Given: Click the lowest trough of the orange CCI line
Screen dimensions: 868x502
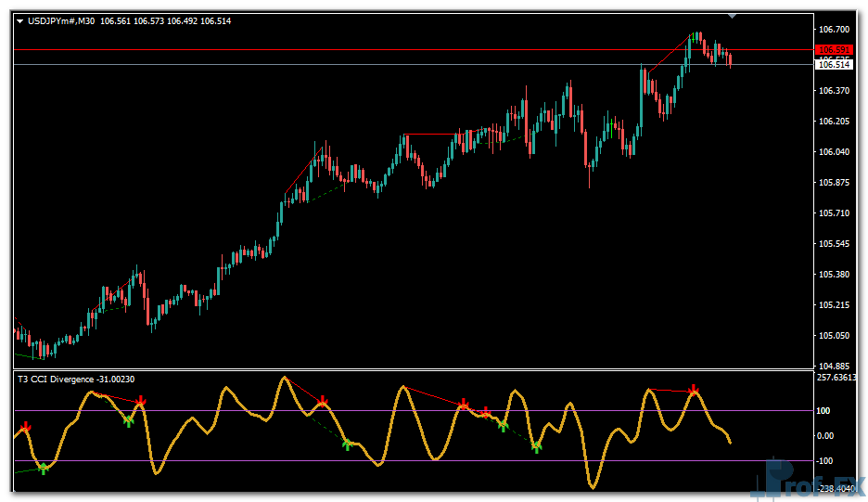Looking at the screenshot, I should pos(591,485).
